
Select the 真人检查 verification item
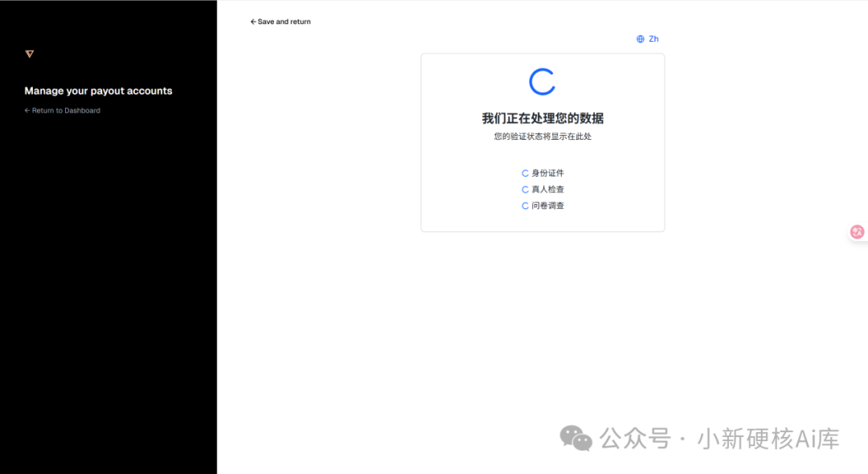tap(546, 189)
